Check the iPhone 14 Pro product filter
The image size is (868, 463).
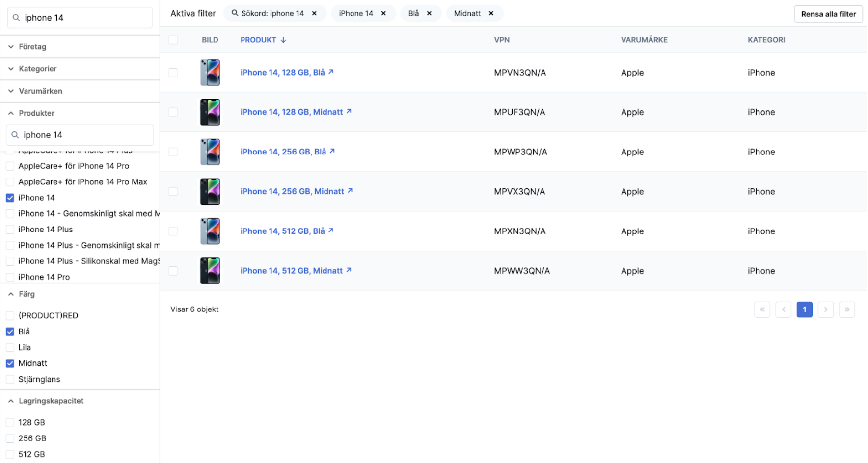(10, 277)
